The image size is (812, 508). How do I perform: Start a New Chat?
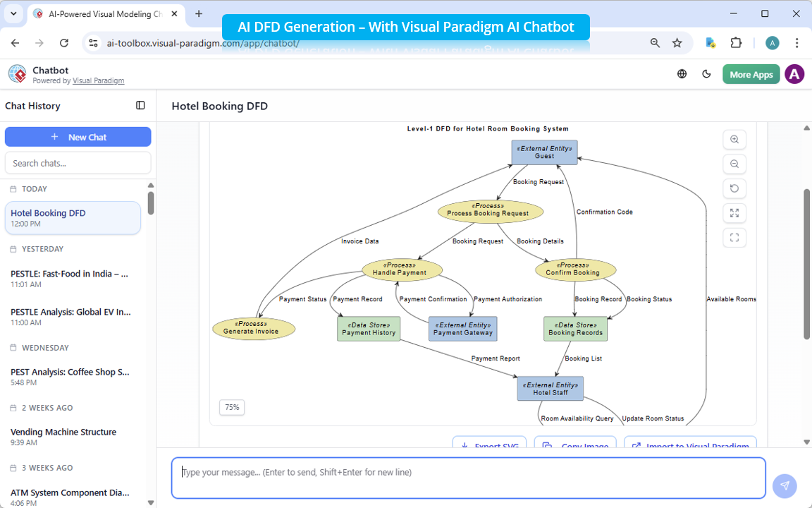[78, 136]
